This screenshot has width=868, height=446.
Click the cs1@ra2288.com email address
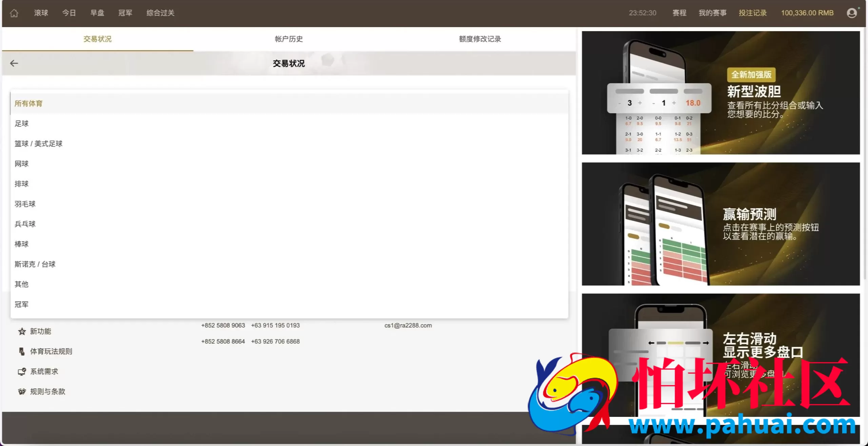tap(408, 325)
